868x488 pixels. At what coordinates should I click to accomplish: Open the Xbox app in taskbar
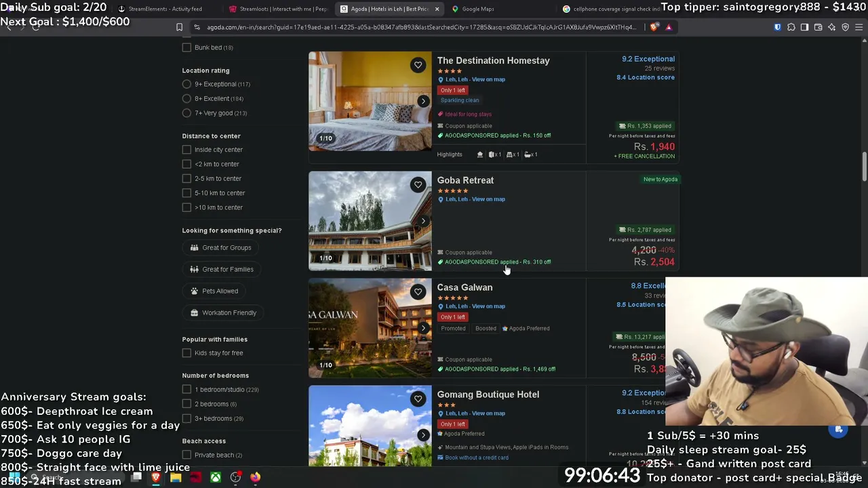215,477
